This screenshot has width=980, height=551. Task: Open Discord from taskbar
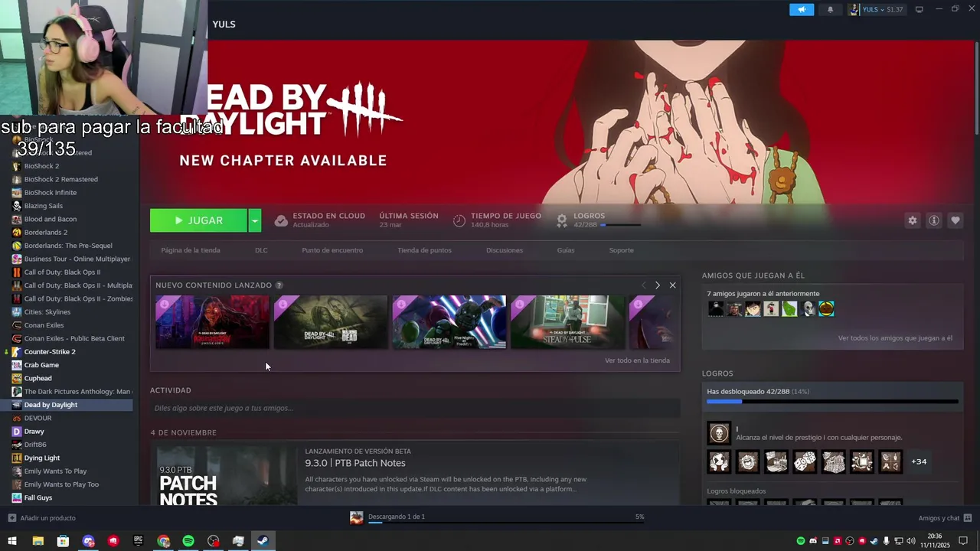(88, 541)
